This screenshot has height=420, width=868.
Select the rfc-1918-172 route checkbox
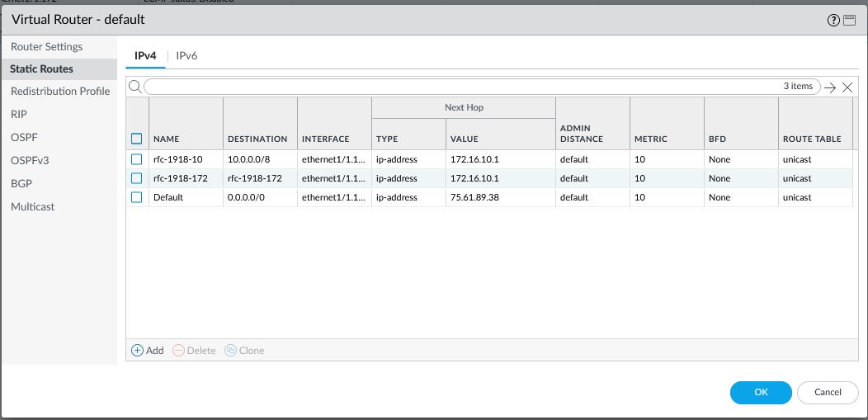[137, 178]
